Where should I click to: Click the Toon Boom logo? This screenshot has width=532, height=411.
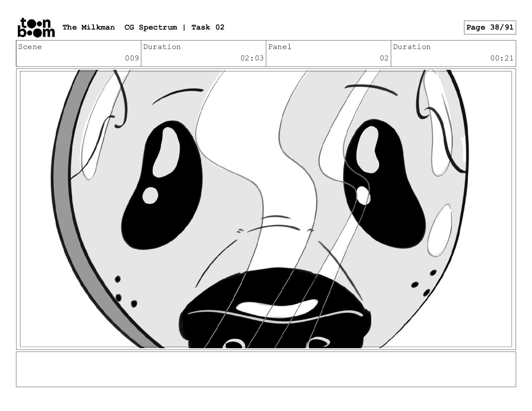36,27
